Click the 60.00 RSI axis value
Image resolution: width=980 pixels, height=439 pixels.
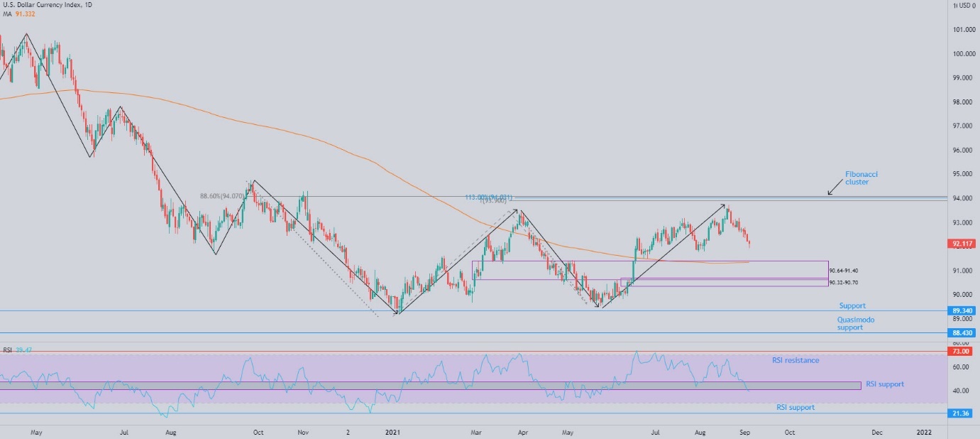tap(962, 367)
